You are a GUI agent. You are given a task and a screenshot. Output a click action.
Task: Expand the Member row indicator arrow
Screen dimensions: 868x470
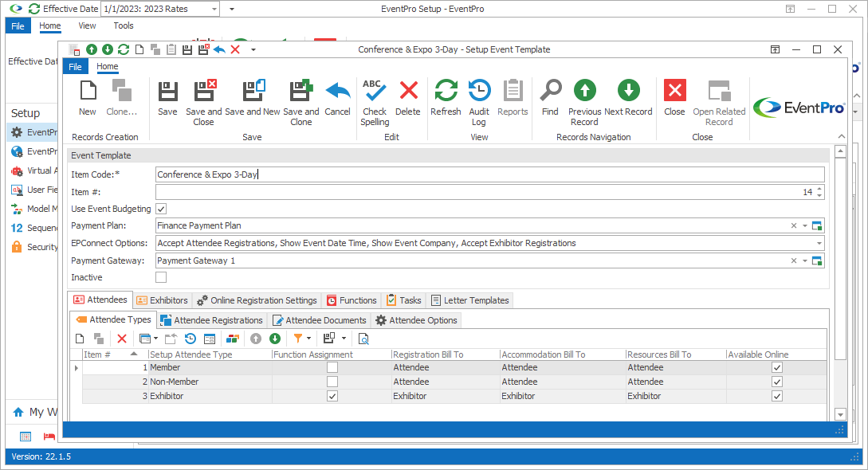pyautogui.click(x=77, y=368)
